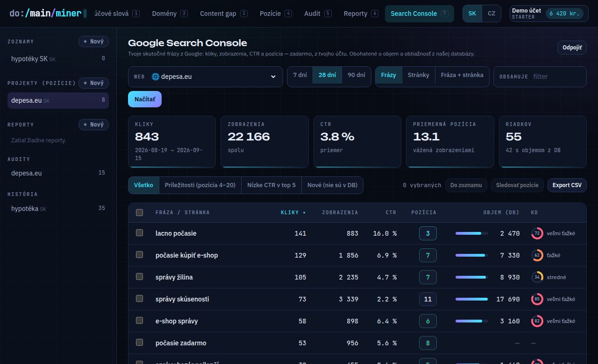Select the 90 dní period

click(356, 75)
